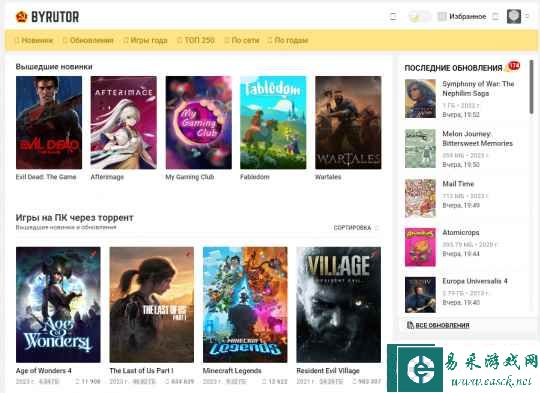This screenshot has width=540, height=393.
Task: Click the Resident Evil Village title link
Action: (328, 371)
